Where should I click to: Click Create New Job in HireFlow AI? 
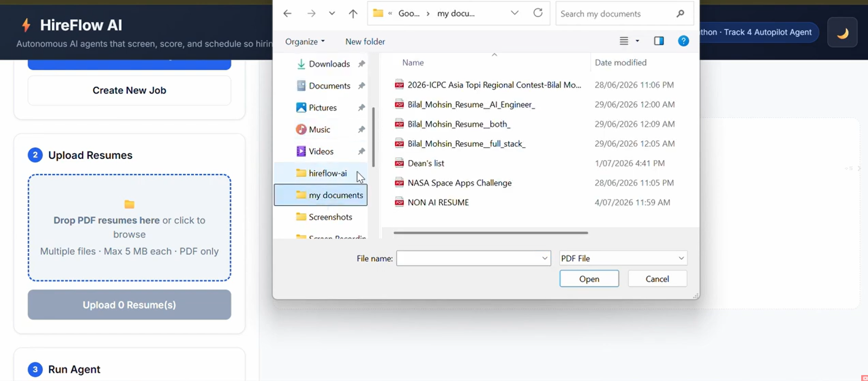(x=129, y=90)
